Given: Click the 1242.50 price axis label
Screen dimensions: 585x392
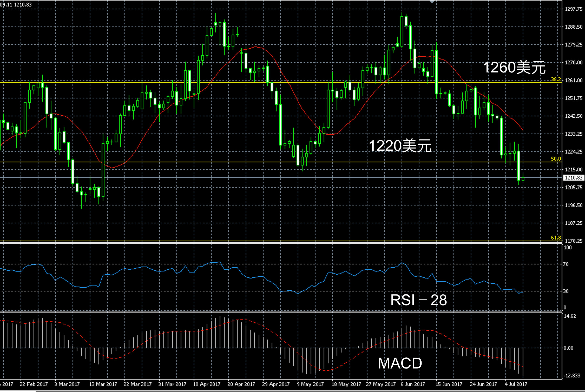Looking at the screenshot, I should (x=574, y=116).
